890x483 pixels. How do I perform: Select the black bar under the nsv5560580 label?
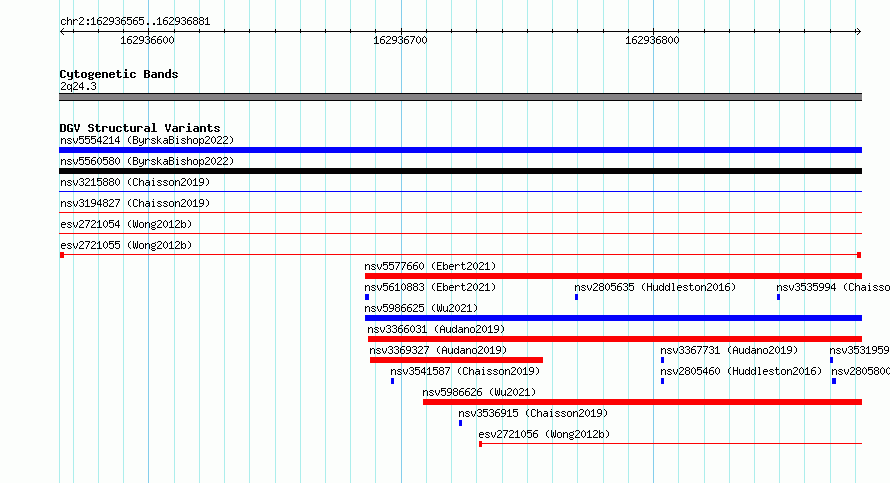(460, 171)
